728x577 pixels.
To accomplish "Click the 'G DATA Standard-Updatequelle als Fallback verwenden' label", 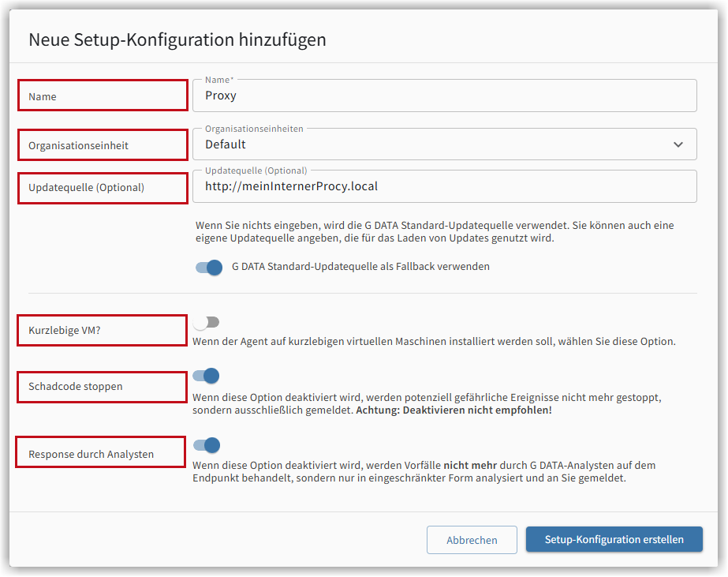I will point(360,267).
